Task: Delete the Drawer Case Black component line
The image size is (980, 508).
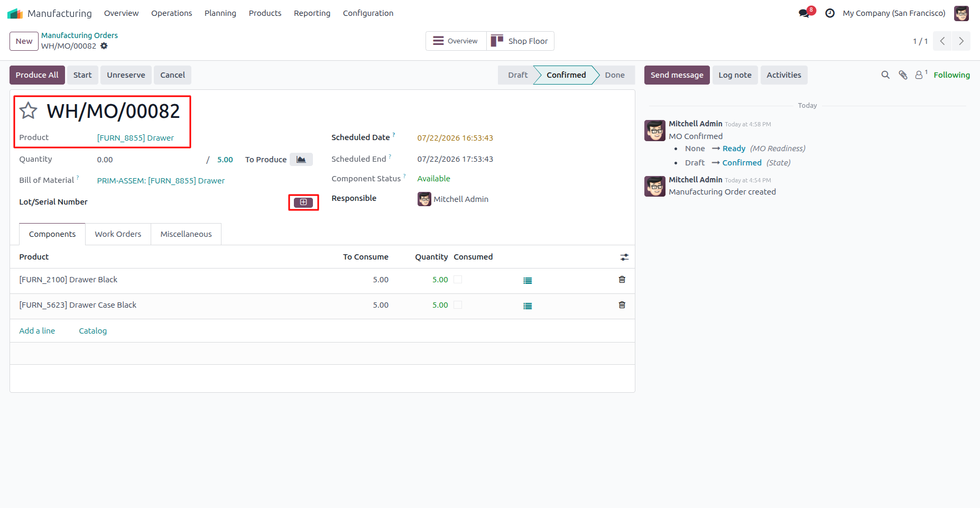Action: click(x=622, y=305)
